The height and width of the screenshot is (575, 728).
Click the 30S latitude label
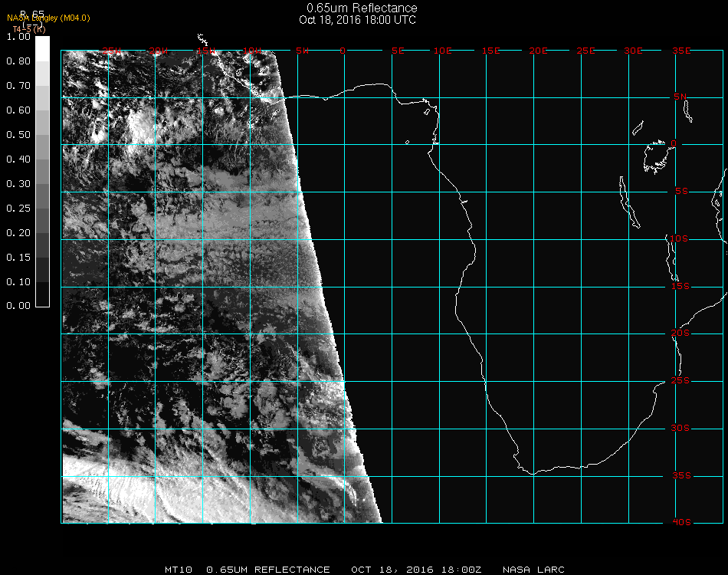point(680,429)
